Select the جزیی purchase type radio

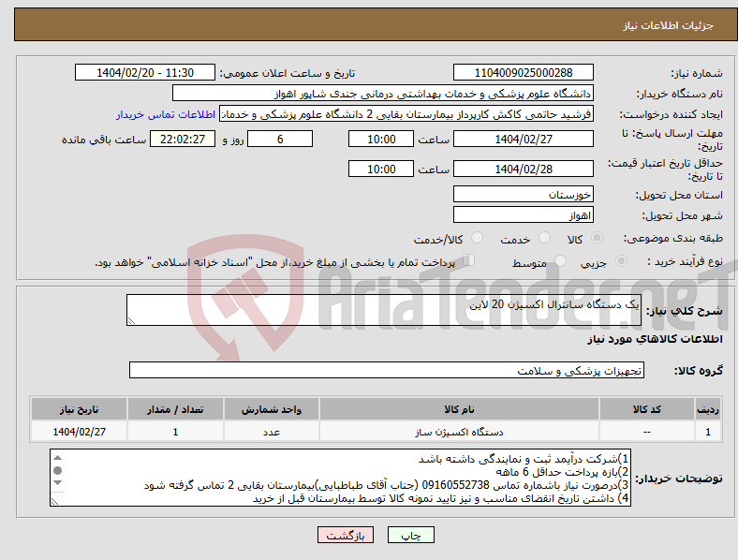(621, 260)
